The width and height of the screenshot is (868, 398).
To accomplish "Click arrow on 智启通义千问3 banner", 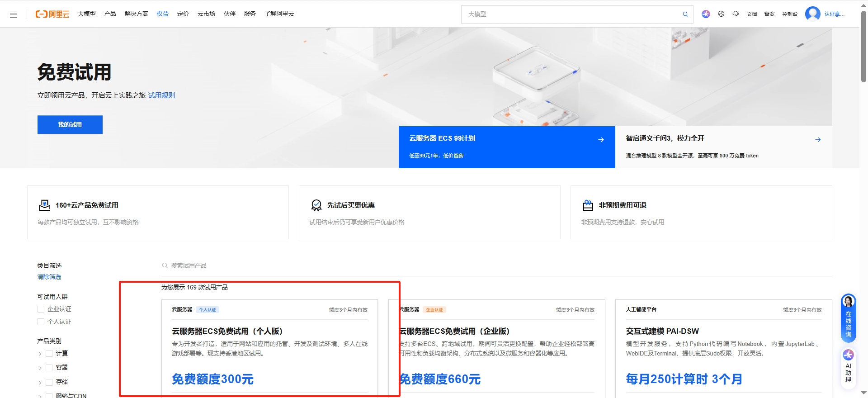I will pyautogui.click(x=818, y=140).
